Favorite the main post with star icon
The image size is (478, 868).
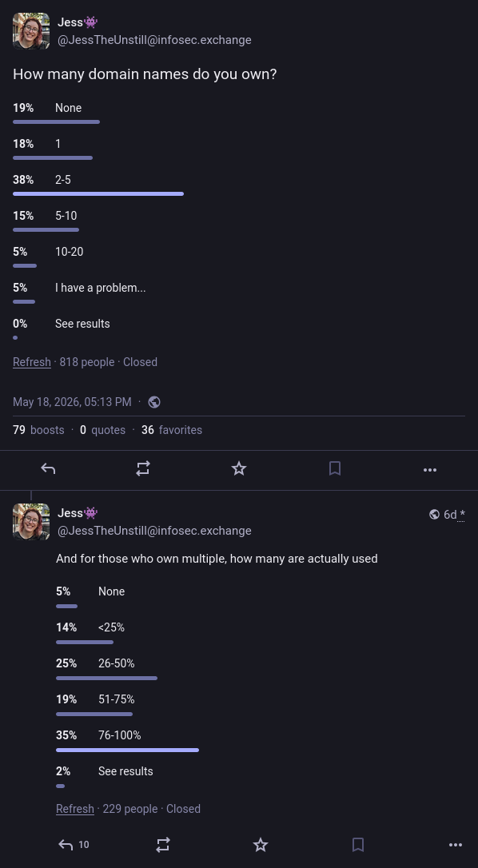[x=239, y=469]
